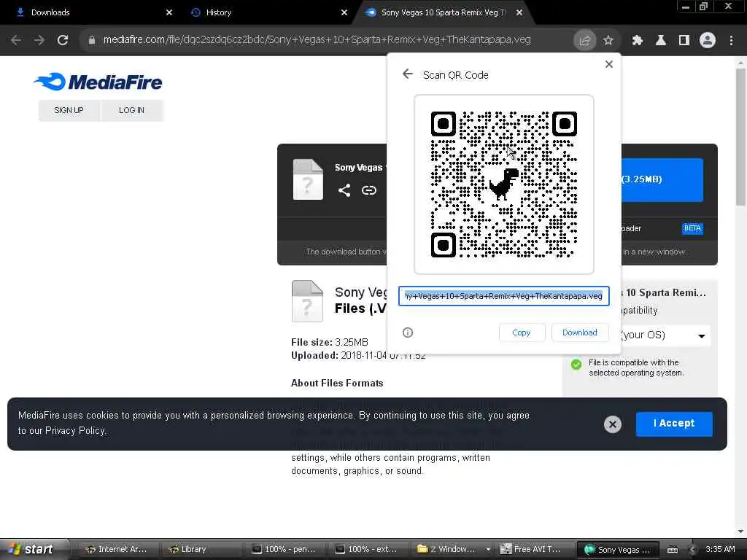Click the 3:35 AM clock
The height and width of the screenshot is (560, 747).
pos(720,549)
